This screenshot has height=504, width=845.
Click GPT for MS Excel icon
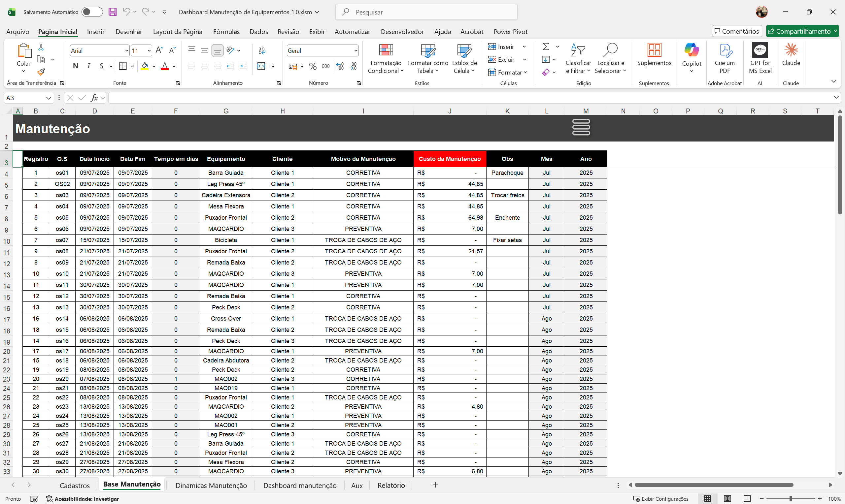pos(760,50)
